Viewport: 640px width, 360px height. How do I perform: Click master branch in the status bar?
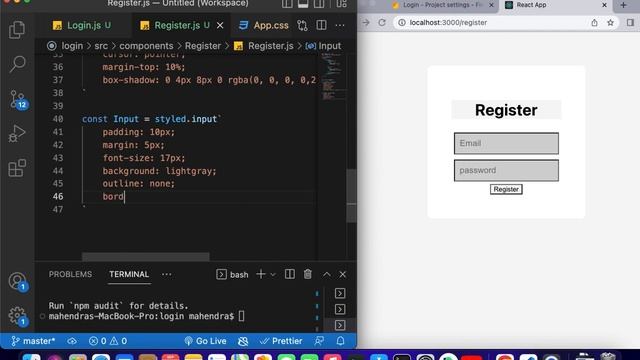click(x=33, y=341)
